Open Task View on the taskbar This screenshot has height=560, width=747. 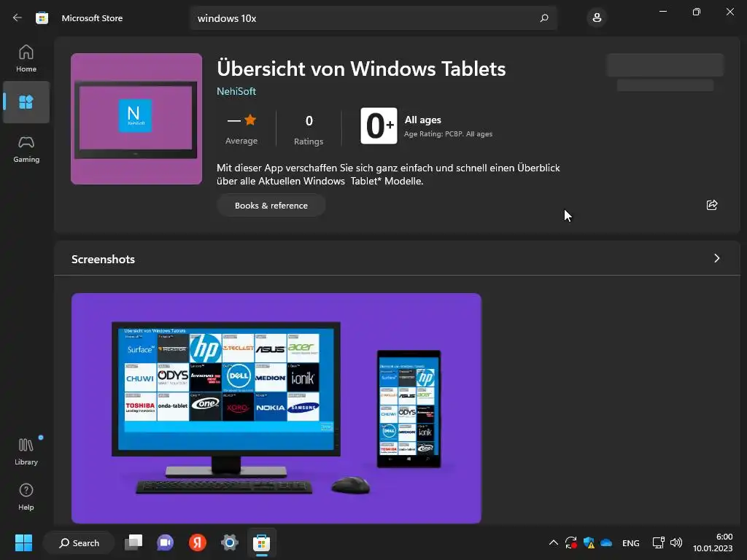pyautogui.click(x=133, y=542)
